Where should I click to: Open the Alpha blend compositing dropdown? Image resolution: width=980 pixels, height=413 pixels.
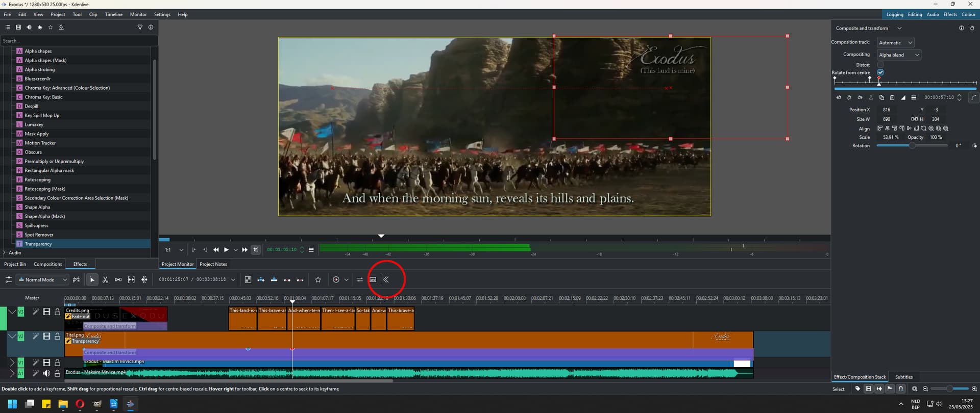(899, 55)
